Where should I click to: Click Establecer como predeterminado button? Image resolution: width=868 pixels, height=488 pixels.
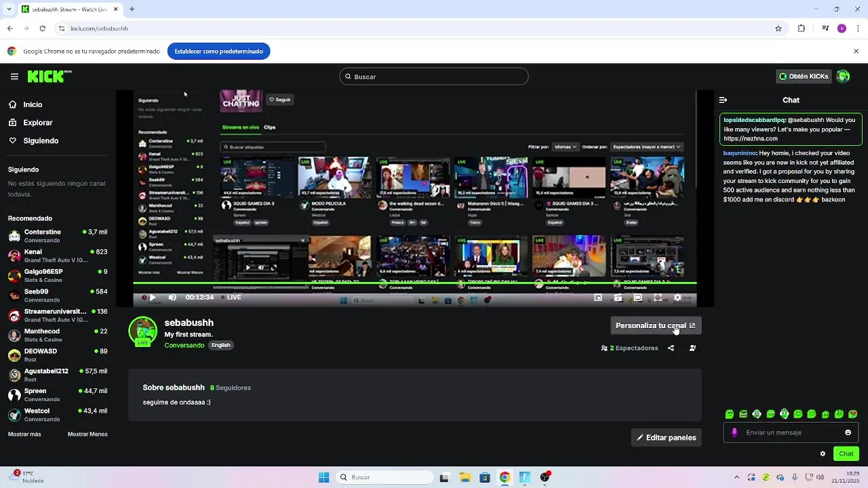pyautogui.click(x=218, y=51)
